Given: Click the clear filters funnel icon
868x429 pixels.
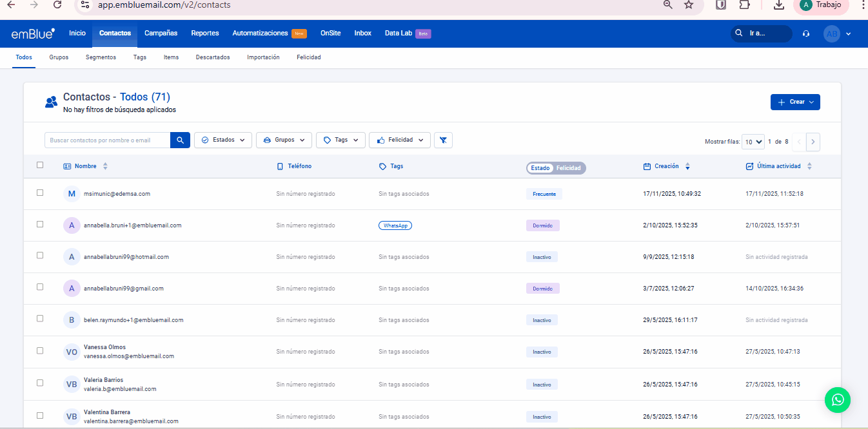Looking at the screenshot, I should [443, 140].
